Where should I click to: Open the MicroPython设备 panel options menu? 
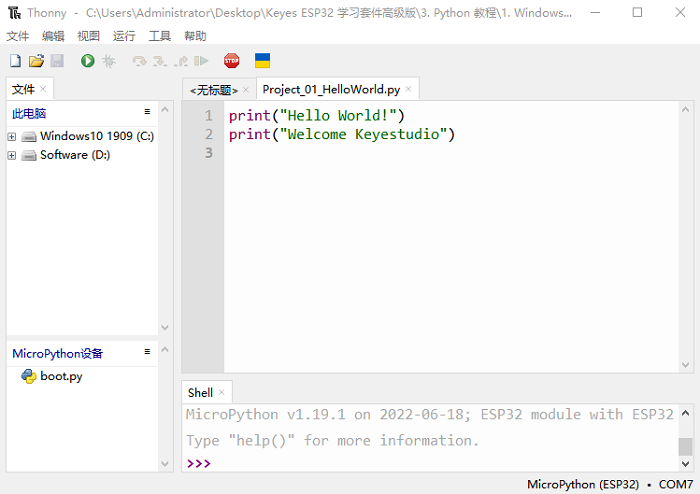[147, 352]
